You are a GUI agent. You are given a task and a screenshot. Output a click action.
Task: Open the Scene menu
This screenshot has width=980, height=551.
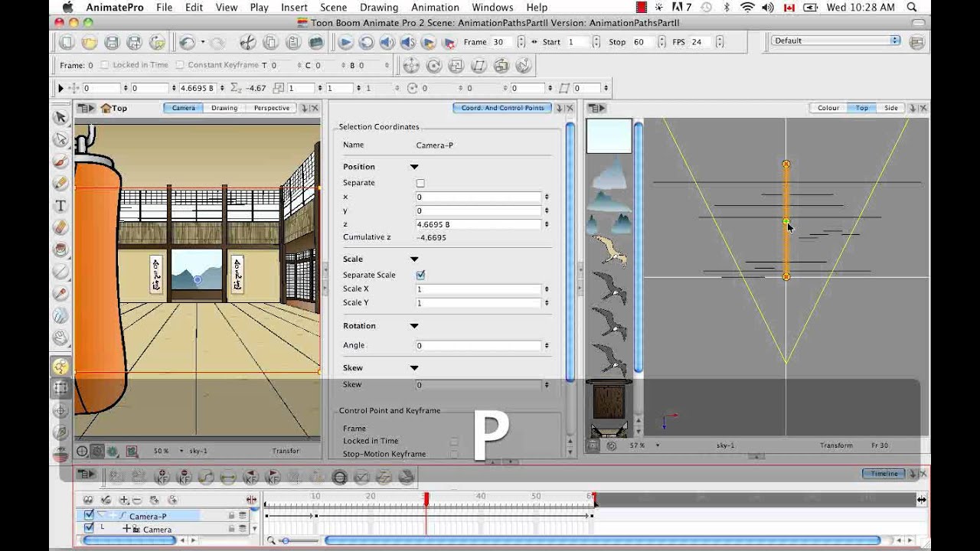pyautogui.click(x=334, y=8)
